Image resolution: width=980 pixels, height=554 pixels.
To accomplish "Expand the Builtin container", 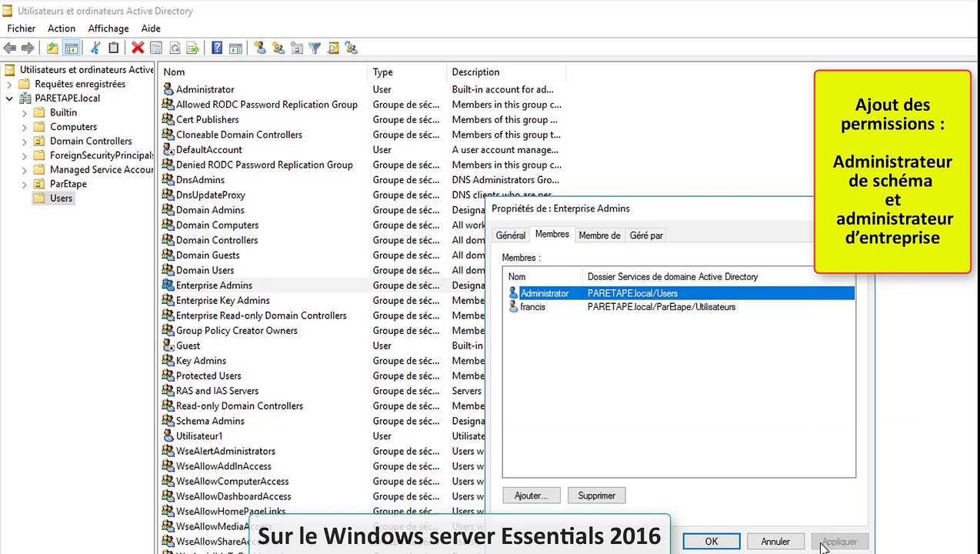I will (x=25, y=112).
